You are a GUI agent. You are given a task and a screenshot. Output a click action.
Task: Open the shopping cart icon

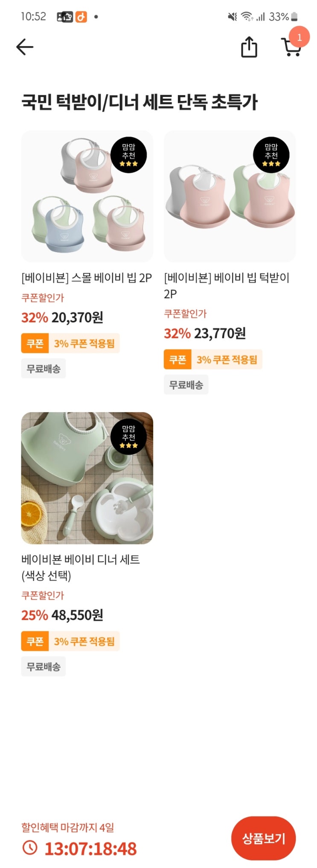(x=291, y=48)
